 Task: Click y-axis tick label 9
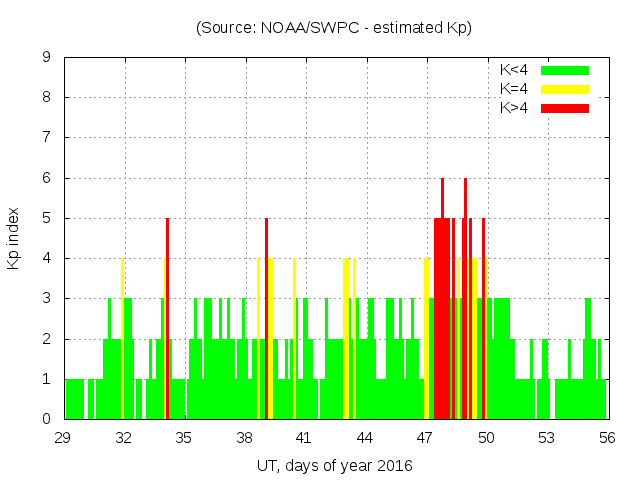(47, 58)
